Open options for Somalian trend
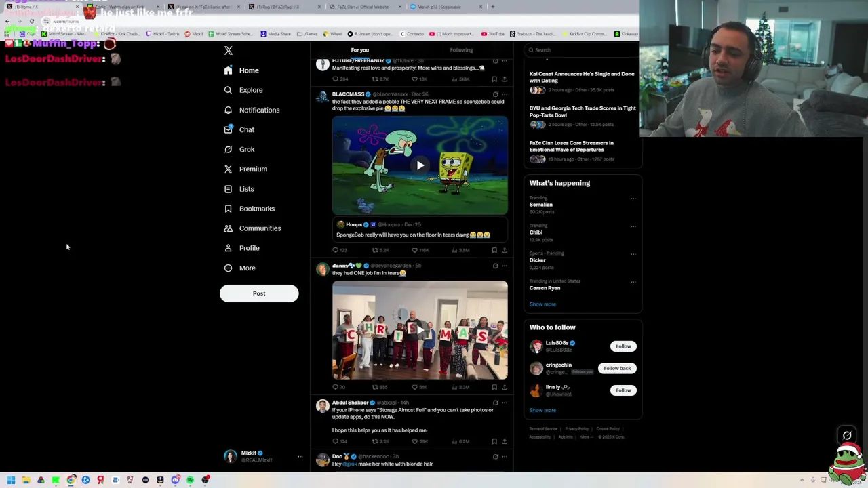The height and width of the screenshot is (488, 868). coord(633,199)
